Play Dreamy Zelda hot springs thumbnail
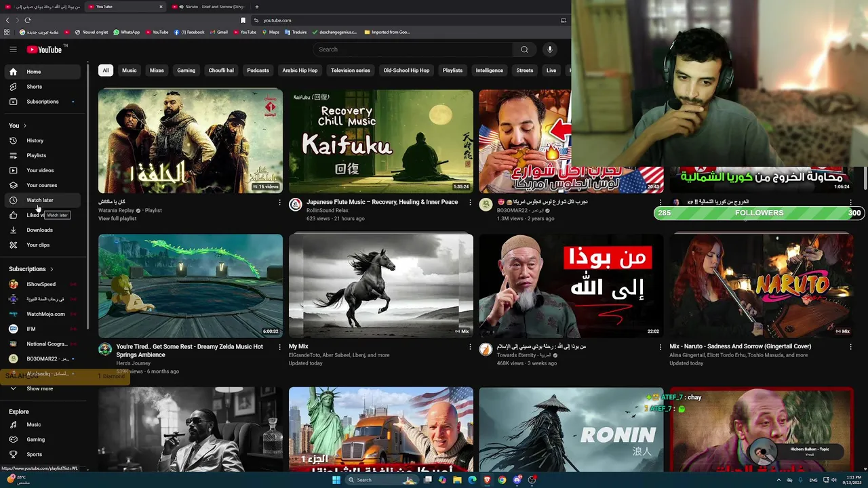The height and width of the screenshot is (488, 868). pyautogui.click(x=191, y=286)
